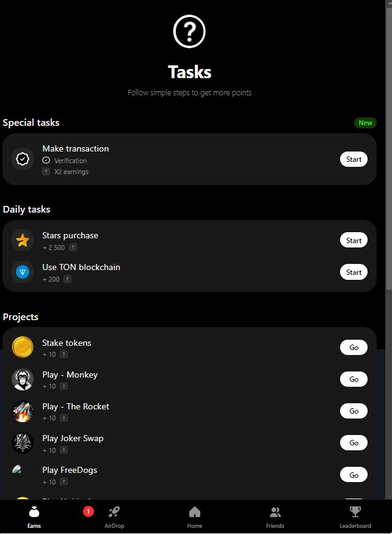Open the Leaderboard tab

pos(355,517)
